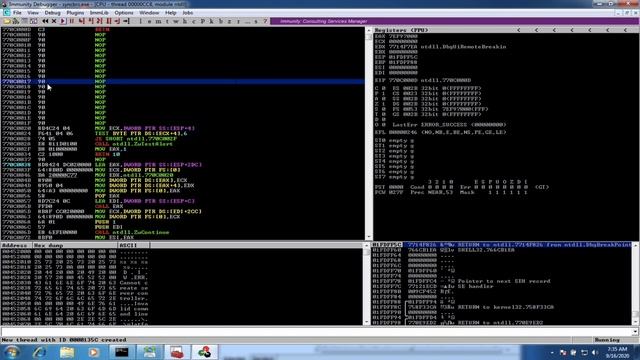Show the memory map with the 'm' button
Image resolution: width=640 pixels, height=360 pixels.
(x=158, y=21)
